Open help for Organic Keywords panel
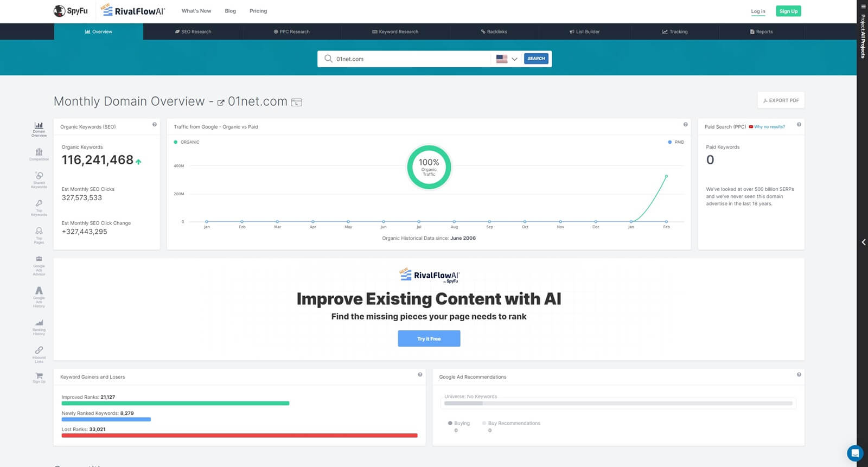This screenshot has width=868, height=467. (x=155, y=125)
